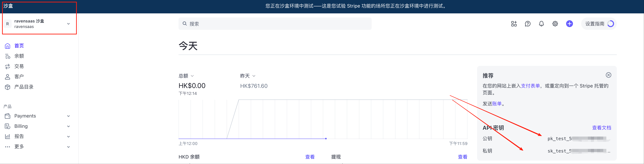The image size is (644, 164).
Task: Open the Home (首页) icon in sidebar
Action: [8, 46]
